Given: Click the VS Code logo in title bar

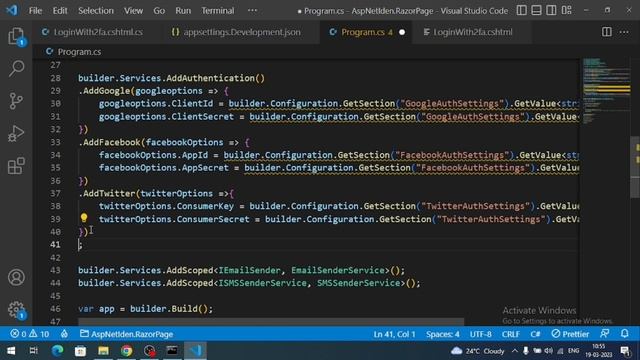Looking at the screenshot, I should [12, 10].
